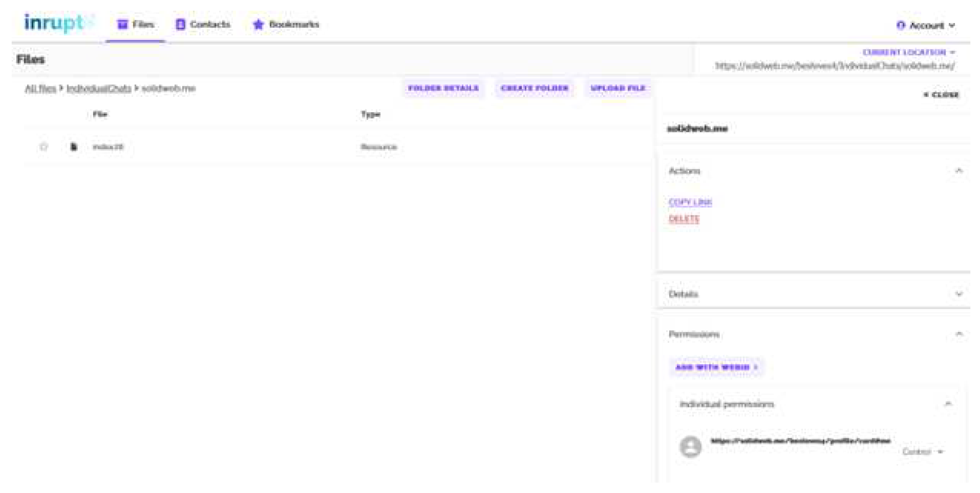The width and height of the screenshot is (980, 493).
Task: Expand the Details section
Action: (959, 294)
